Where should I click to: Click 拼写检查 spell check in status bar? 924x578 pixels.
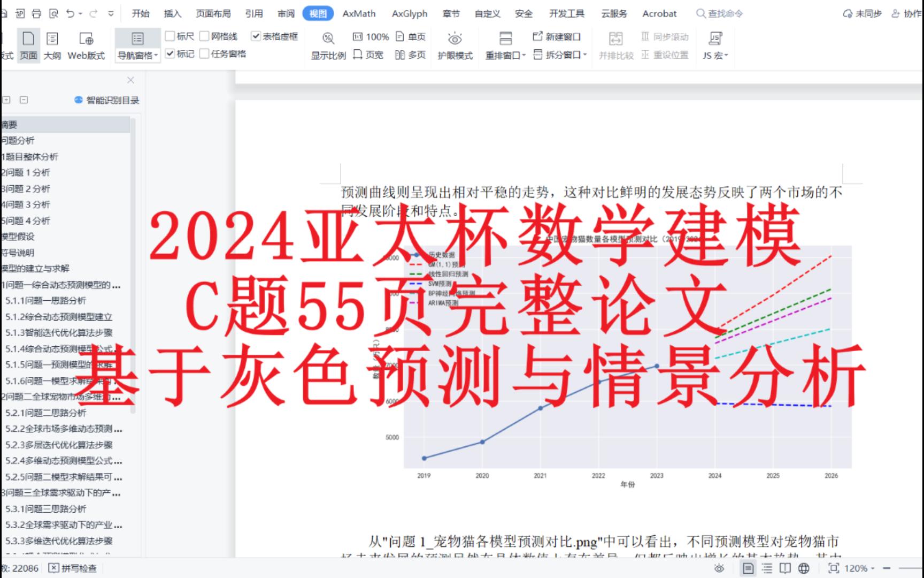73,568
